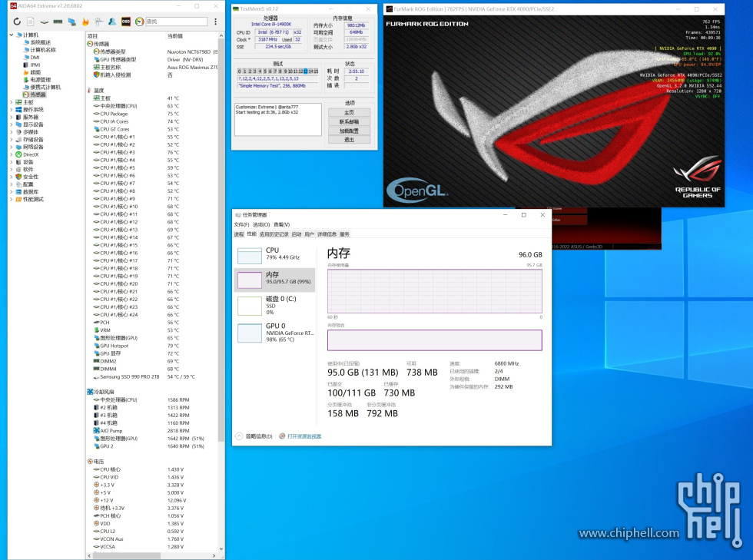
Task: Click test number 13 box in TestMem5
Action: click(306, 71)
